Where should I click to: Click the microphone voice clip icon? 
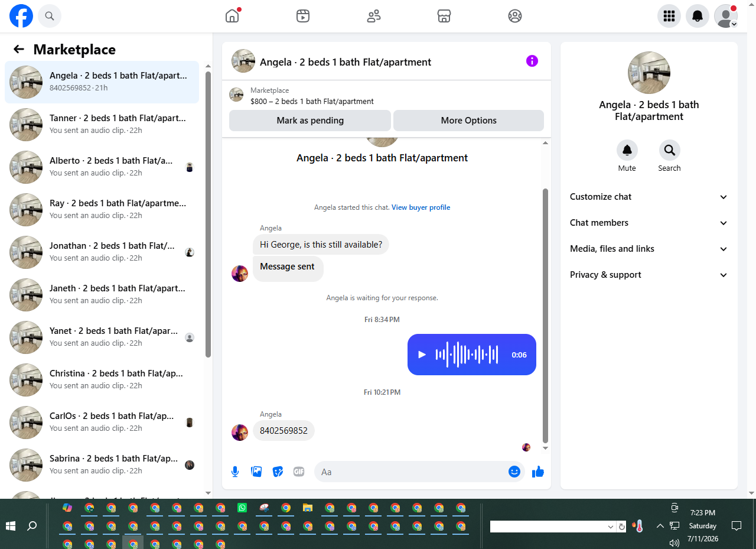pos(235,472)
